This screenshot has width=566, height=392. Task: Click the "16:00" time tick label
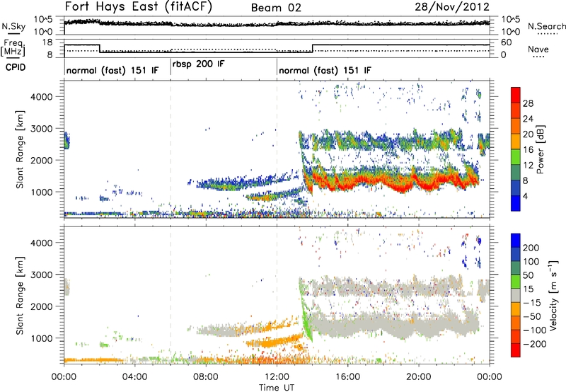(x=347, y=377)
